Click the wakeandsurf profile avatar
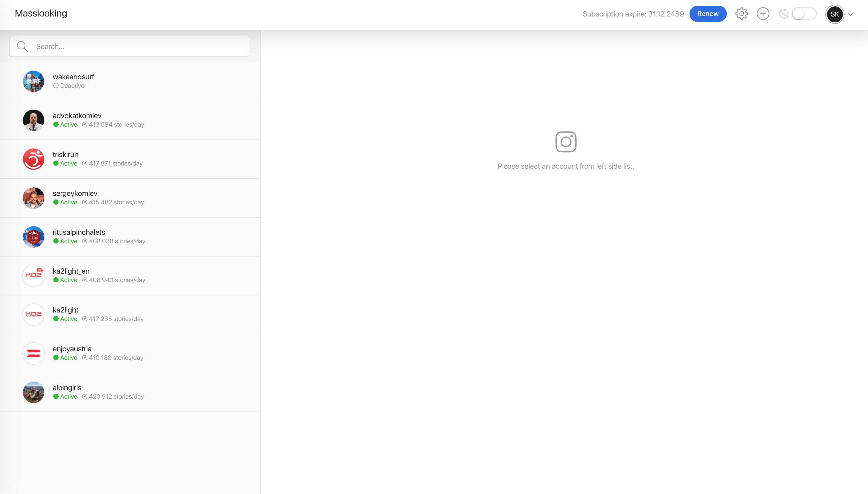 33,81
